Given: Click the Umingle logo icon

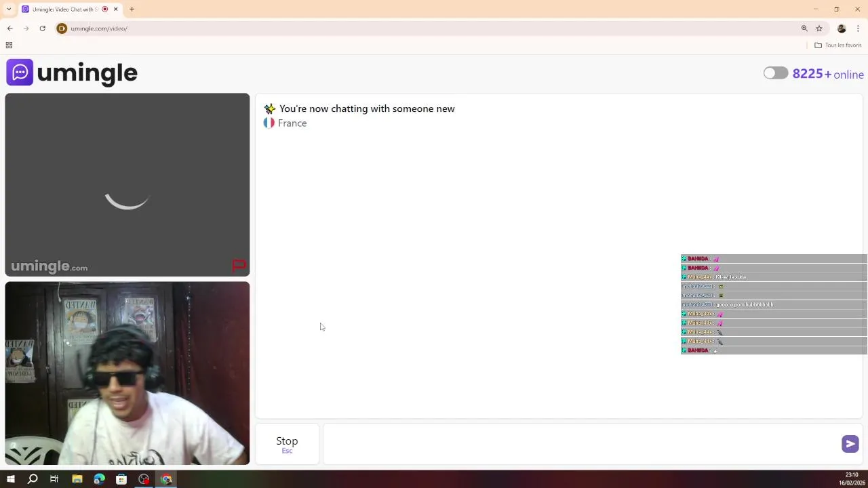Looking at the screenshot, I should click(x=20, y=73).
